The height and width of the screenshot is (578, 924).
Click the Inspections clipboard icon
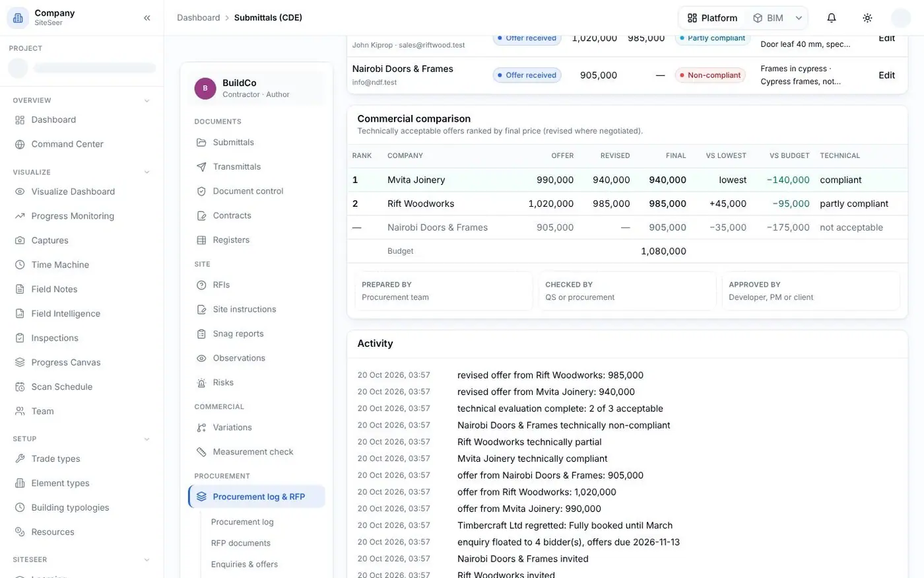click(20, 338)
